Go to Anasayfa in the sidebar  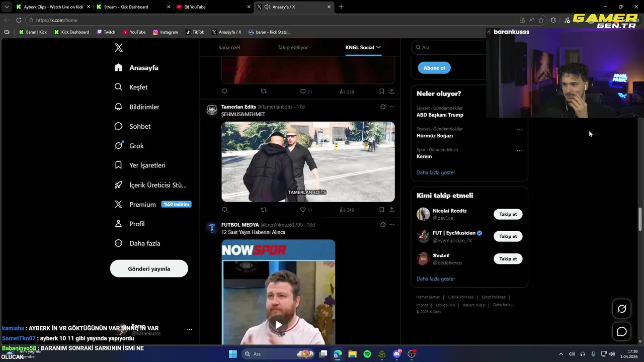pyautogui.click(x=136, y=67)
